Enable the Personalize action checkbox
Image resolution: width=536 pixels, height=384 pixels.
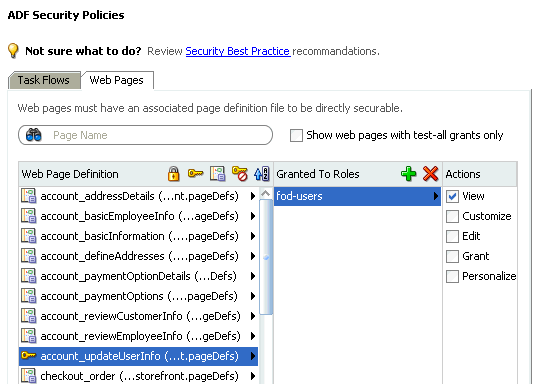(x=452, y=276)
